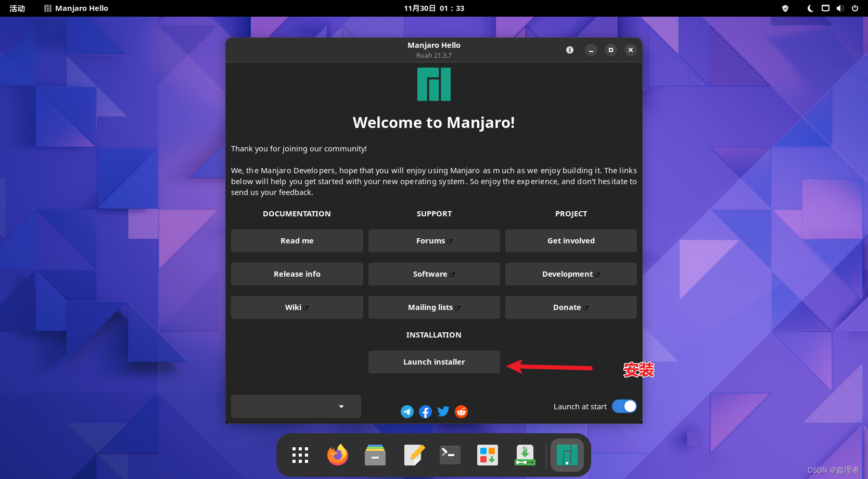Click the night mode moon icon
Screen dimensions: 868x479
(811, 8)
